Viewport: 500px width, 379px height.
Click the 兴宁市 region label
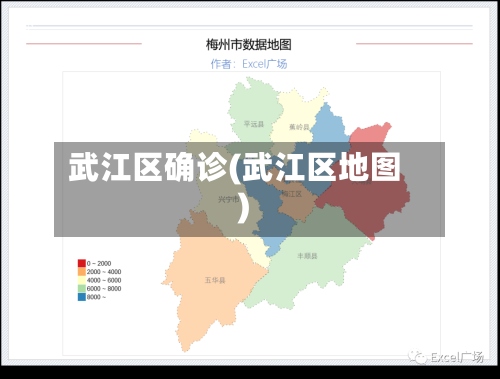(229, 199)
